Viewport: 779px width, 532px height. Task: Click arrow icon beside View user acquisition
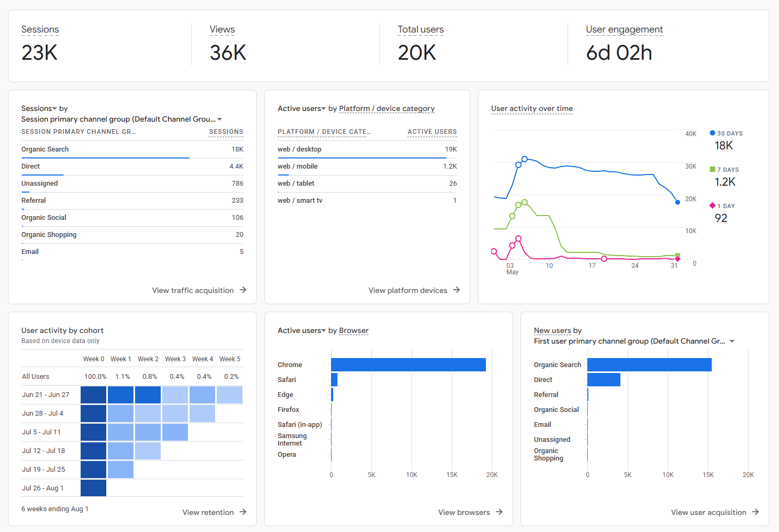pyautogui.click(x=756, y=512)
